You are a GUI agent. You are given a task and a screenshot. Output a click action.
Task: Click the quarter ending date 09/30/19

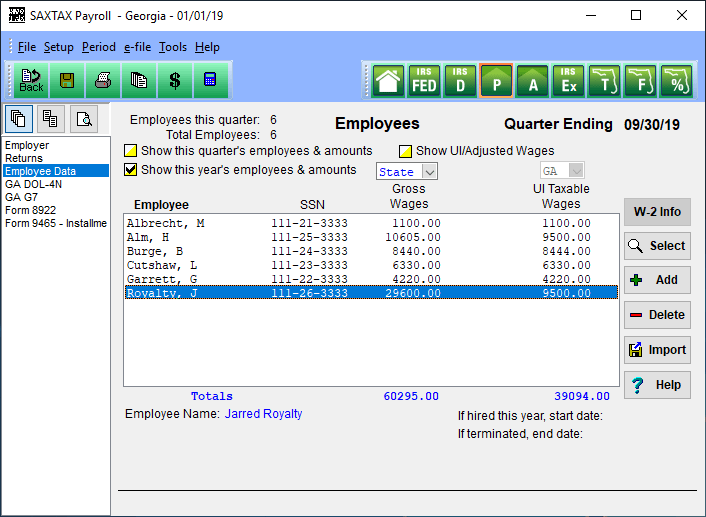(652, 125)
